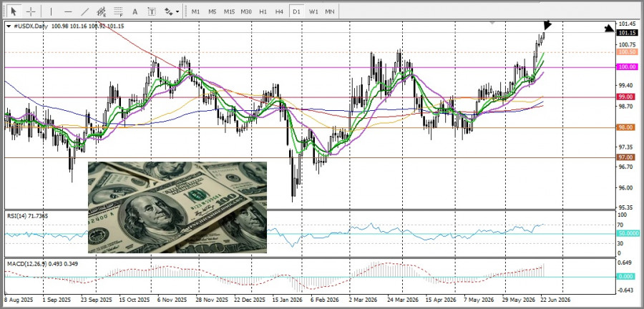The width and height of the screenshot is (644, 309).
Task: Expand the #USDX chart title triangle
Action: pos(9,26)
